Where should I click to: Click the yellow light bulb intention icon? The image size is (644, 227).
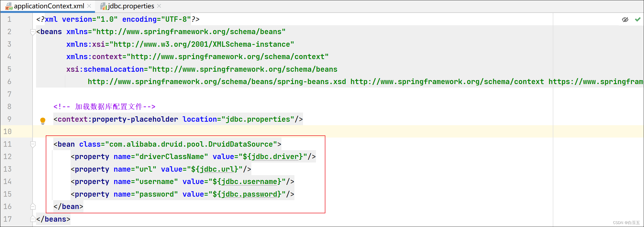coord(43,121)
